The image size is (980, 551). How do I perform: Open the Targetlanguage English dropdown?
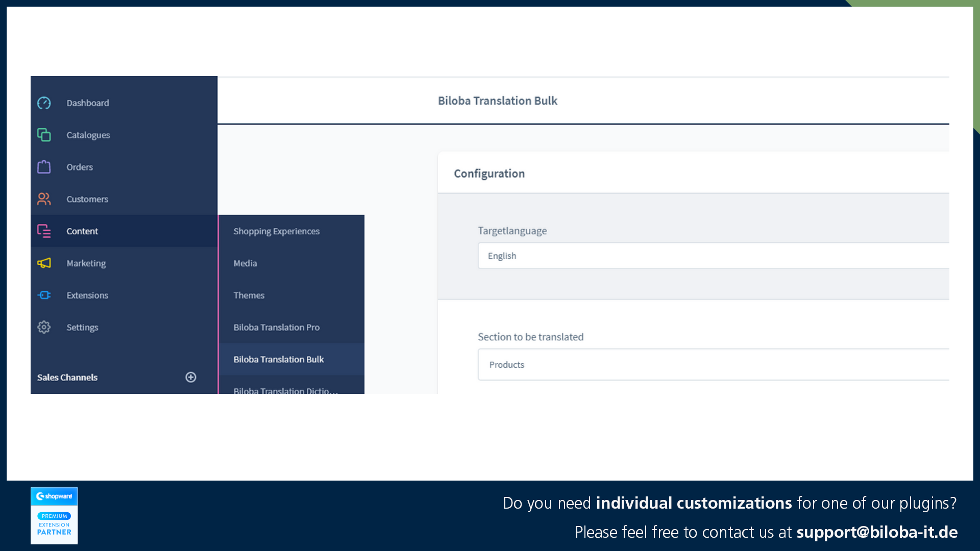tap(714, 256)
